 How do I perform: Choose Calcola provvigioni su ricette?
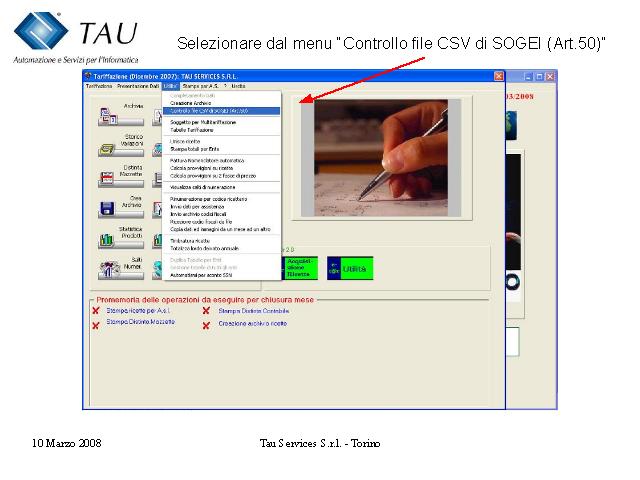(x=221, y=168)
